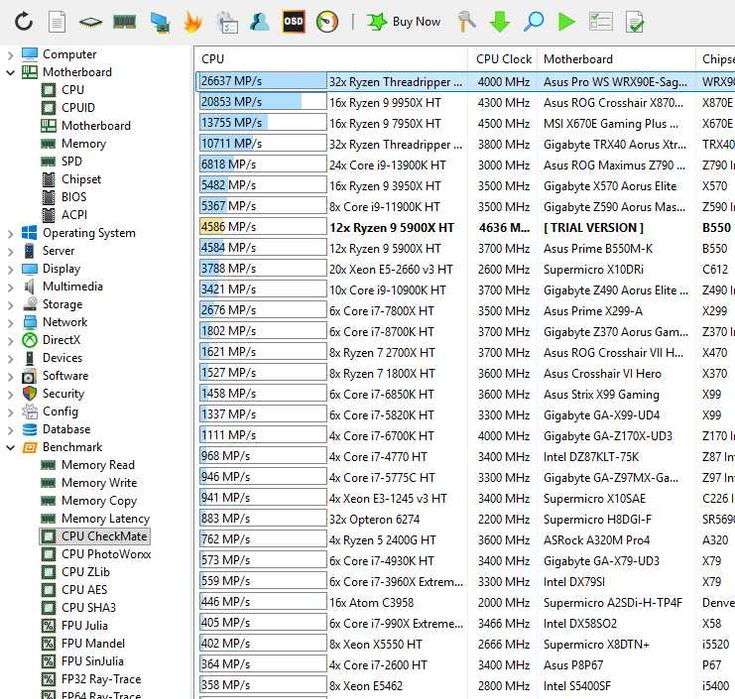Click 24x Core i9-13900K HT entry
Image resolution: width=735 pixels, height=699 pixels.
[387, 165]
